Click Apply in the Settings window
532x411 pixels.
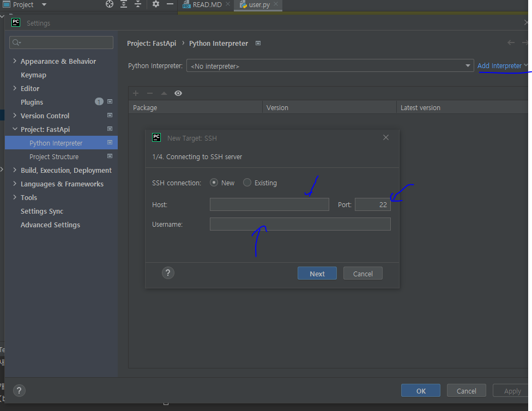tap(512, 391)
